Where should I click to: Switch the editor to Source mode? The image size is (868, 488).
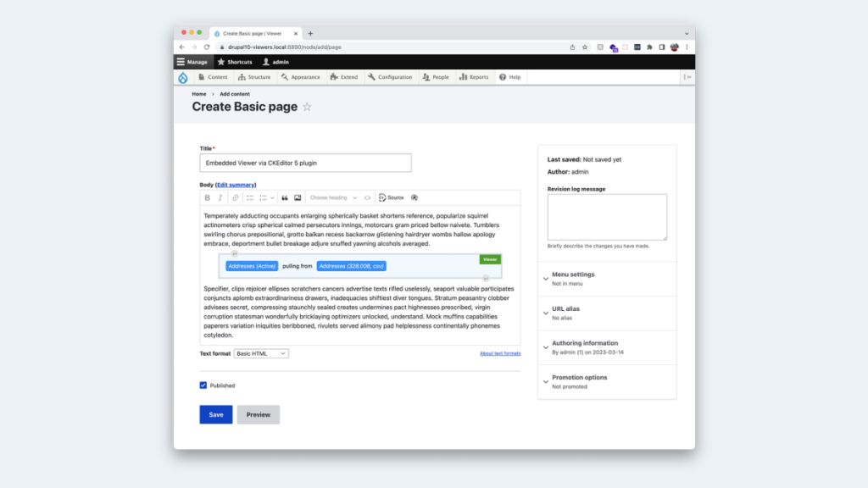point(392,197)
